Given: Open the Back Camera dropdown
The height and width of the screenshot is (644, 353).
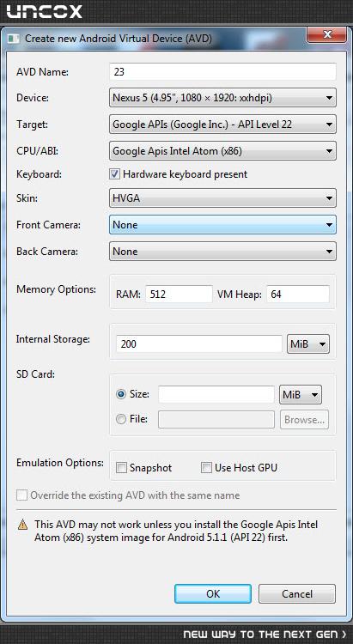Looking at the screenshot, I should click(222, 252).
